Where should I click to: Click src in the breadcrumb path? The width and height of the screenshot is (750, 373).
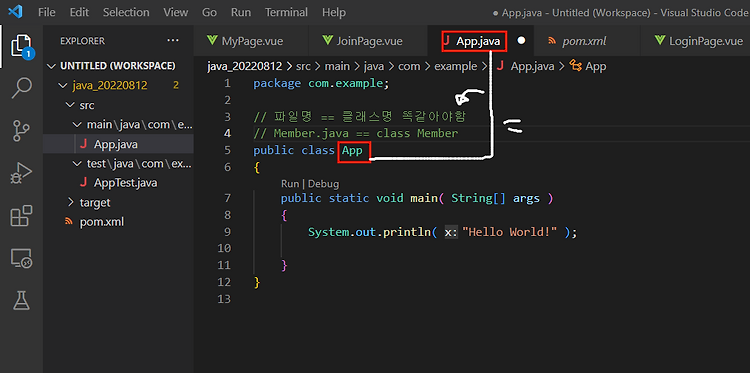(x=303, y=66)
